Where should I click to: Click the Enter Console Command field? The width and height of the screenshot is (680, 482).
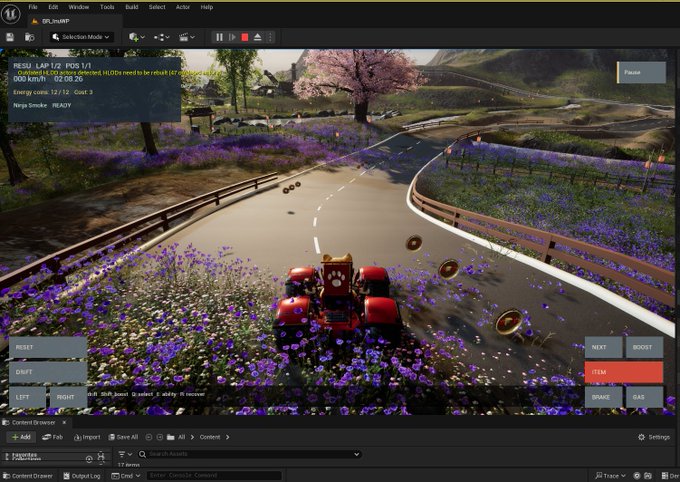tap(214, 476)
